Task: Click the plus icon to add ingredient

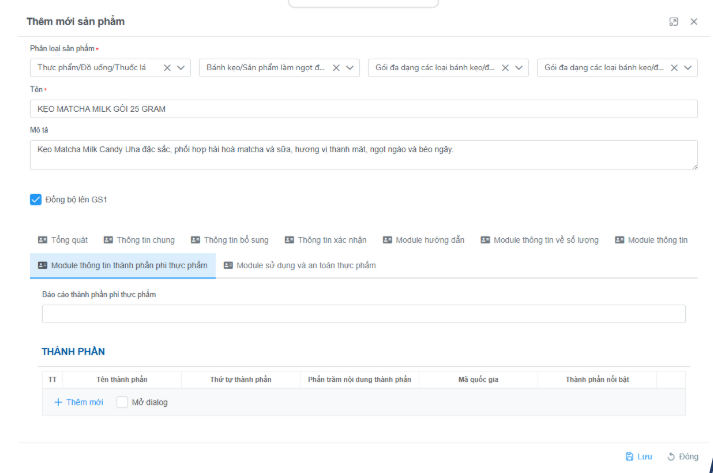Action: [x=58, y=402]
